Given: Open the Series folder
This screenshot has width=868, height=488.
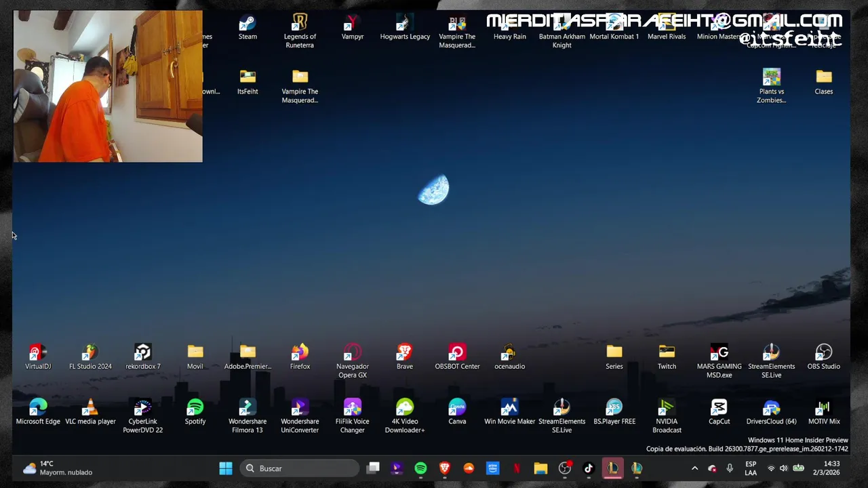Looking at the screenshot, I should click(x=614, y=357).
